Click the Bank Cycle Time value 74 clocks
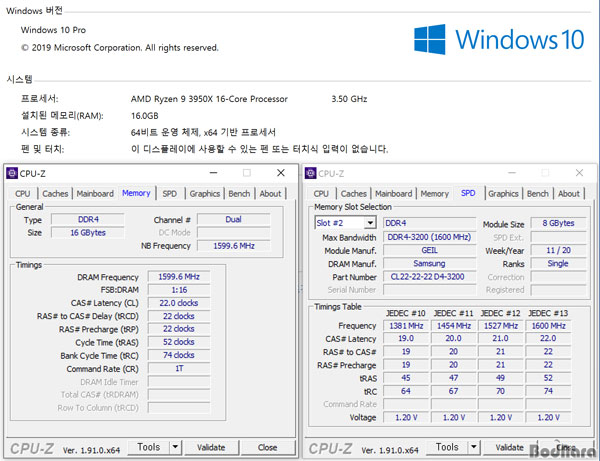The height and width of the screenshot is (461, 600). 179,355
